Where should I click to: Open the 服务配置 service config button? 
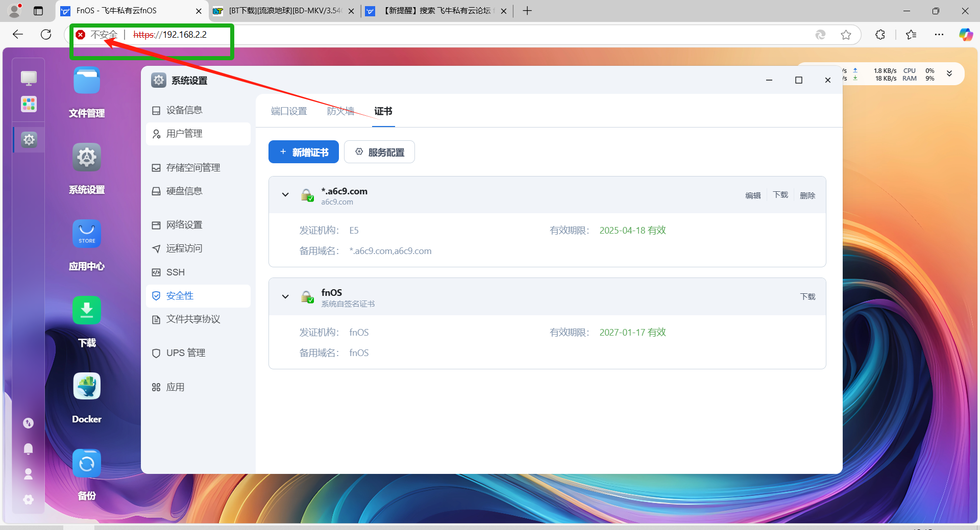point(379,152)
